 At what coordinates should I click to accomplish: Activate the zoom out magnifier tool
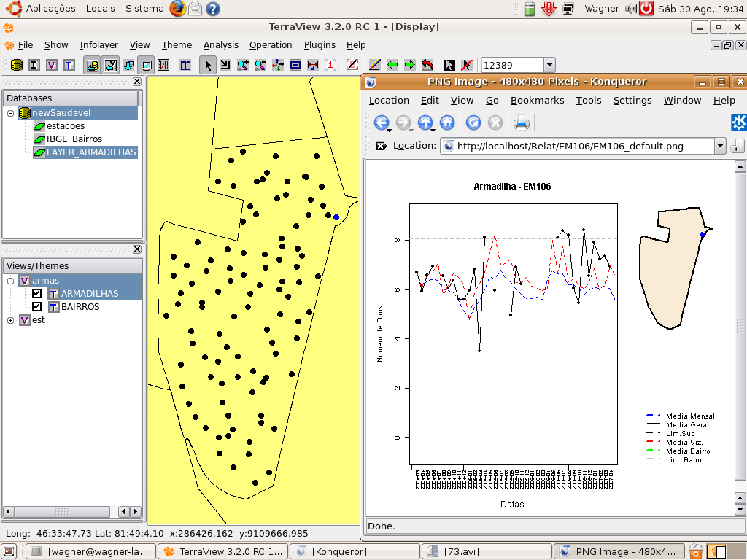pyautogui.click(x=260, y=65)
